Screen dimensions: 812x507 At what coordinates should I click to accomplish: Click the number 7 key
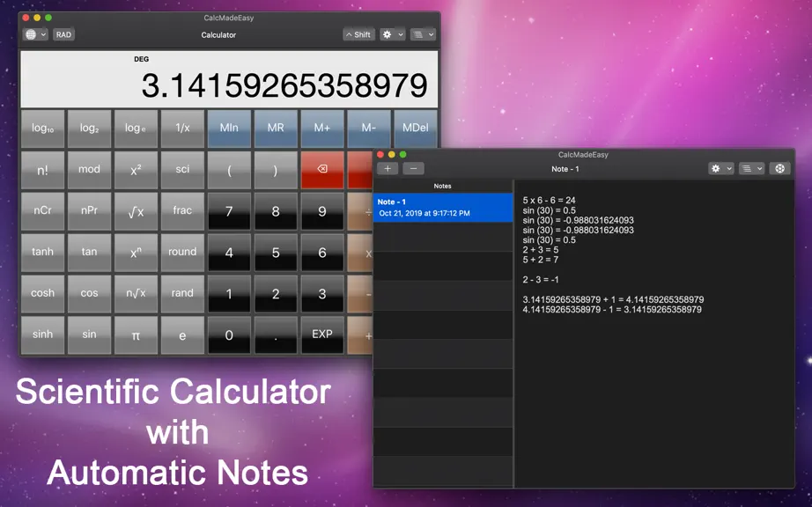[229, 211]
